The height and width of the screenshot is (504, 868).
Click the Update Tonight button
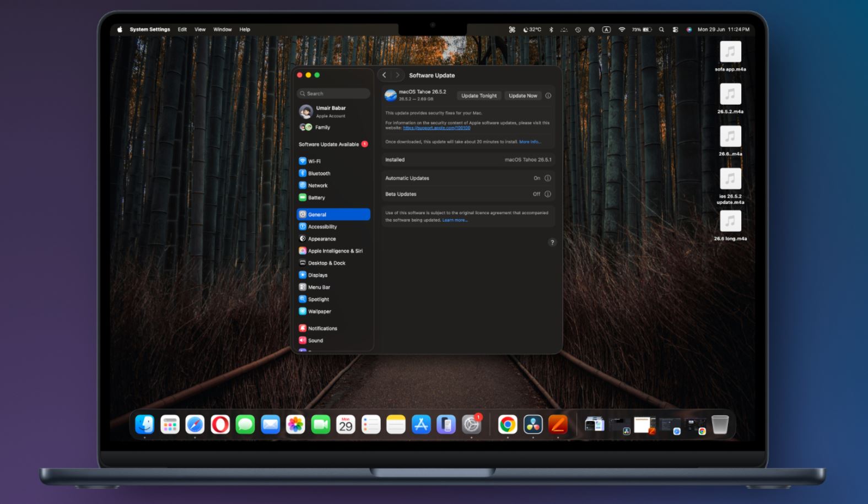click(479, 96)
